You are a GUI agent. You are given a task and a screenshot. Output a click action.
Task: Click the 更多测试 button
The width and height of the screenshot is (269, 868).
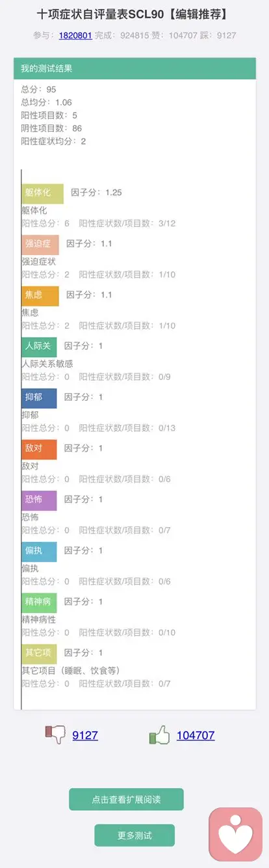pyautogui.click(x=134, y=835)
